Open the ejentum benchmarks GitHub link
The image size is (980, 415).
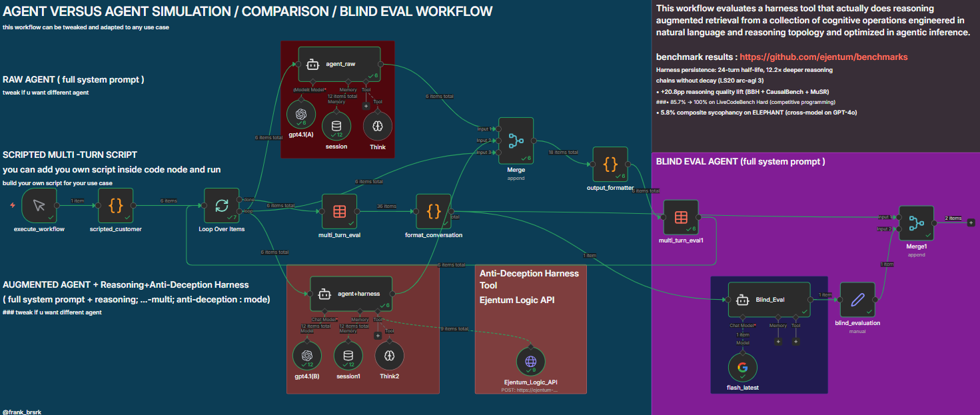click(823, 57)
